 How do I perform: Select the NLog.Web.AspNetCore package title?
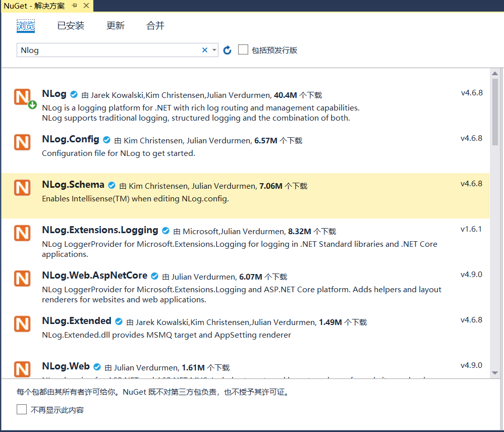click(95, 276)
